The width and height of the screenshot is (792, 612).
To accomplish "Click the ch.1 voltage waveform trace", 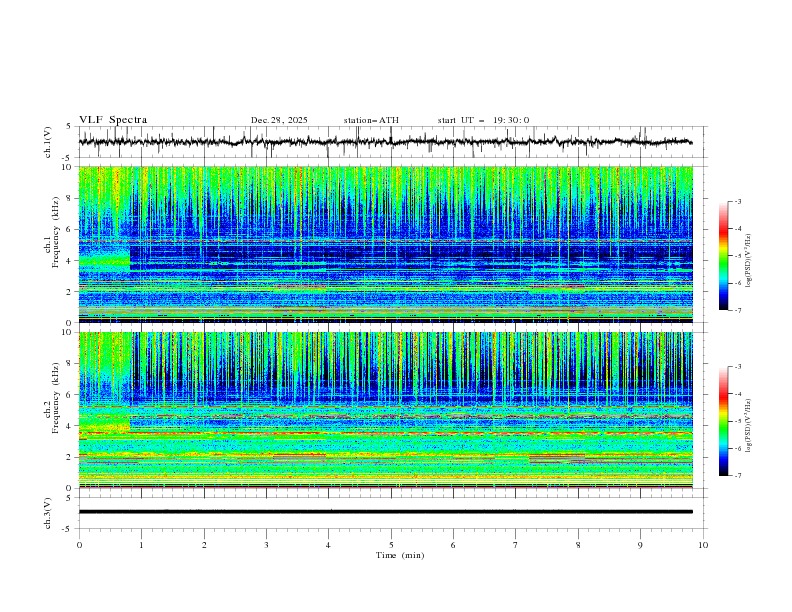I will click(x=386, y=142).
